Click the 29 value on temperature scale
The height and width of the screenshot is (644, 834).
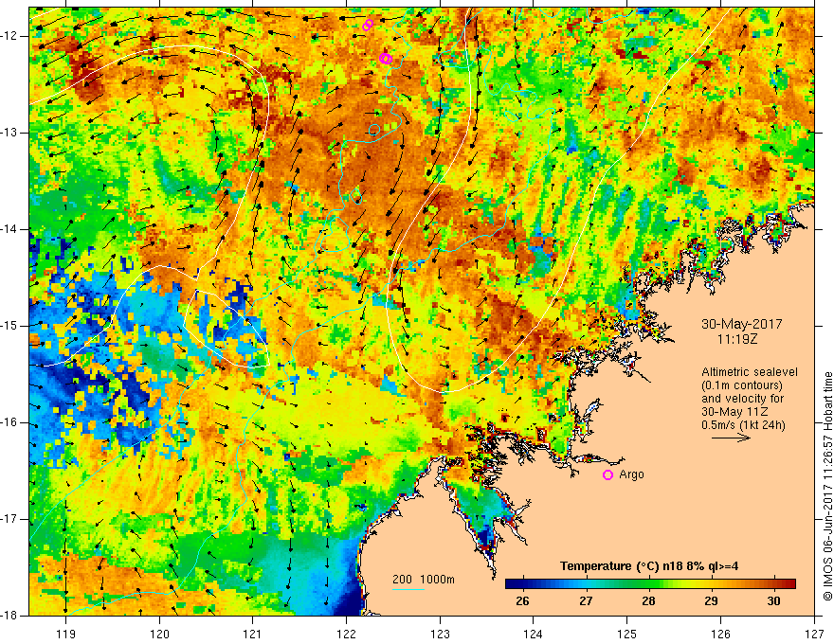(x=711, y=601)
